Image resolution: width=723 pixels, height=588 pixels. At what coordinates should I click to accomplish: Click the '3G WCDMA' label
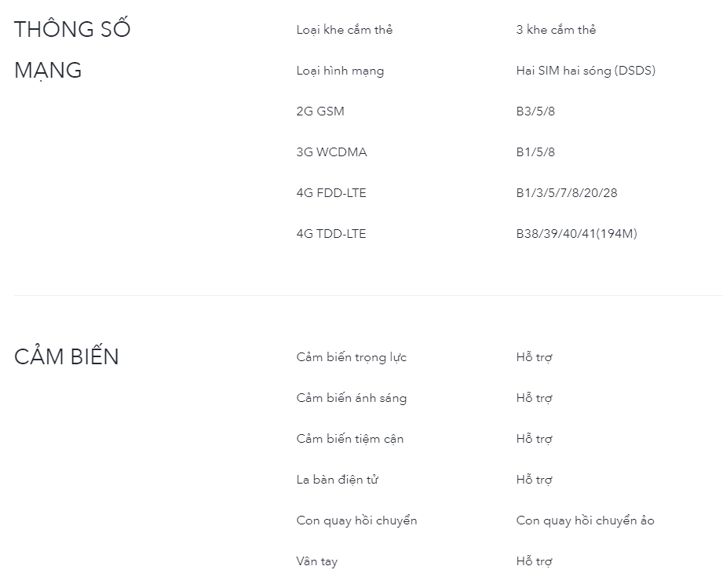(x=331, y=152)
